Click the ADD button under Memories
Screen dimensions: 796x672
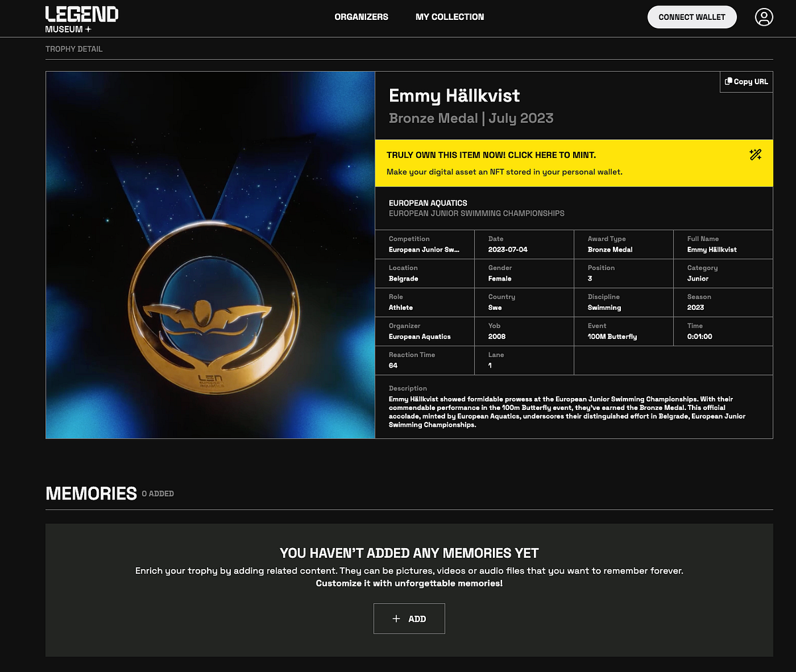pos(409,618)
